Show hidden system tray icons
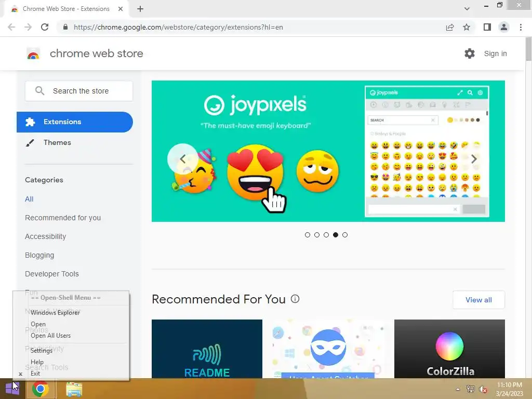532x399 pixels. pos(458,389)
